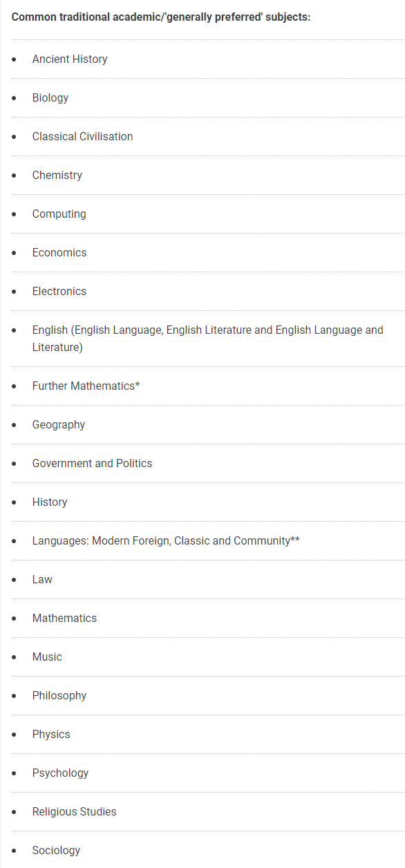Select Chemistry in the subject list

(x=57, y=176)
